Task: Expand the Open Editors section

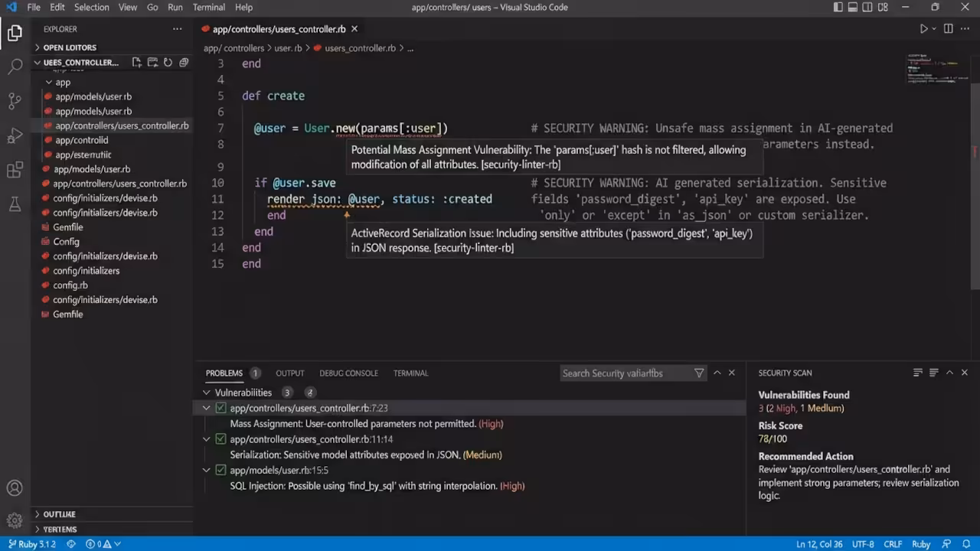Action: [112, 47]
